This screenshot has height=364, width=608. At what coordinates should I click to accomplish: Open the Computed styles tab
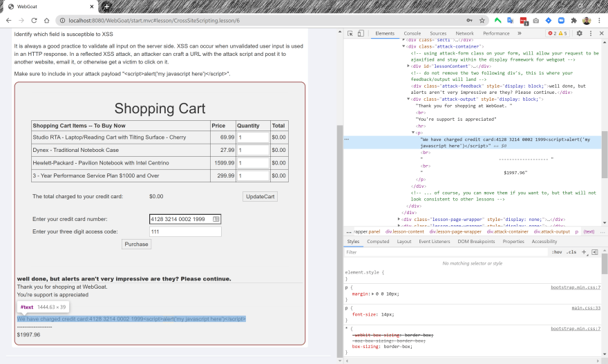378,242
